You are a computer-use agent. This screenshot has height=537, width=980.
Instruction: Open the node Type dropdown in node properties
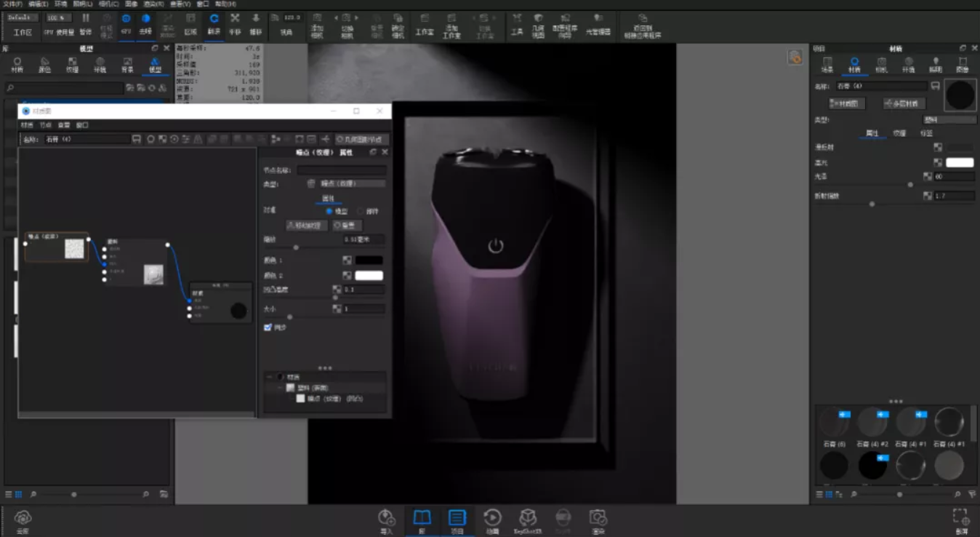tap(346, 184)
